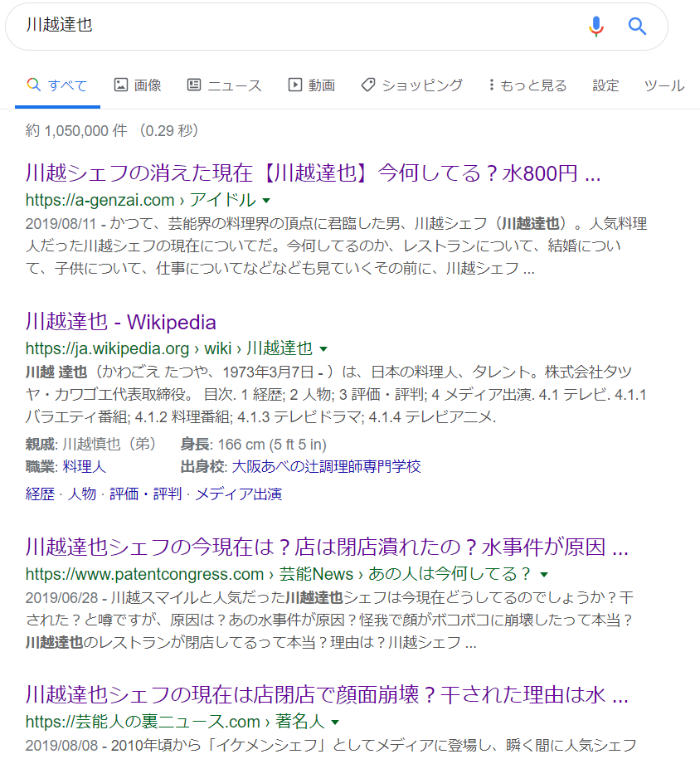Click the price tag icon beside ショッピング
The width and height of the screenshot is (700, 759).
(368, 85)
